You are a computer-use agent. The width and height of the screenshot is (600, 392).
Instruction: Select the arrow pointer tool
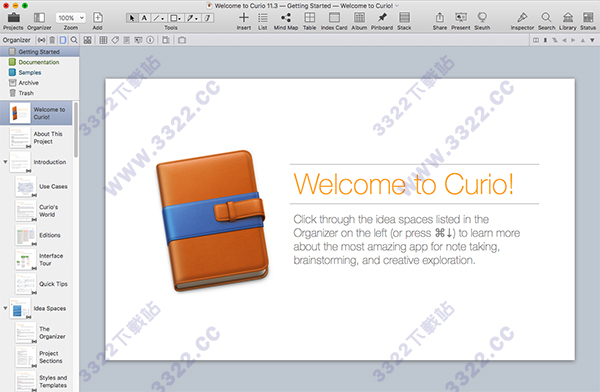pyautogui.click(x=132, y=18)
